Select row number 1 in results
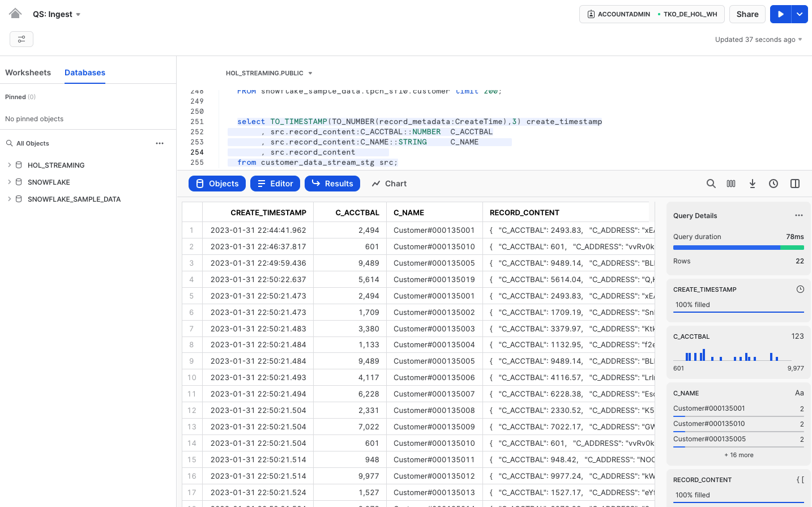812x507 pixels. [x=192, y=230]
